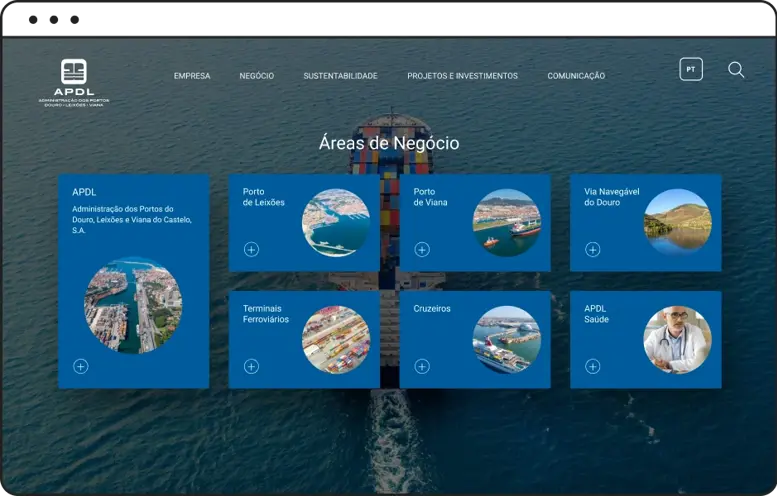
Task: Expand the Cruzeiros plus icon
Action: (422, 367)
